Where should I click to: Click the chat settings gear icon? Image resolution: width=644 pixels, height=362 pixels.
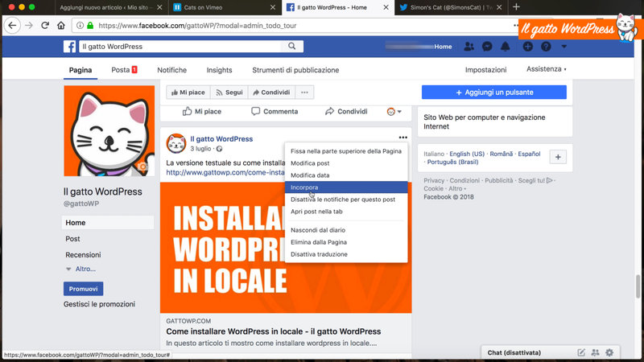[x=609, y=352]
